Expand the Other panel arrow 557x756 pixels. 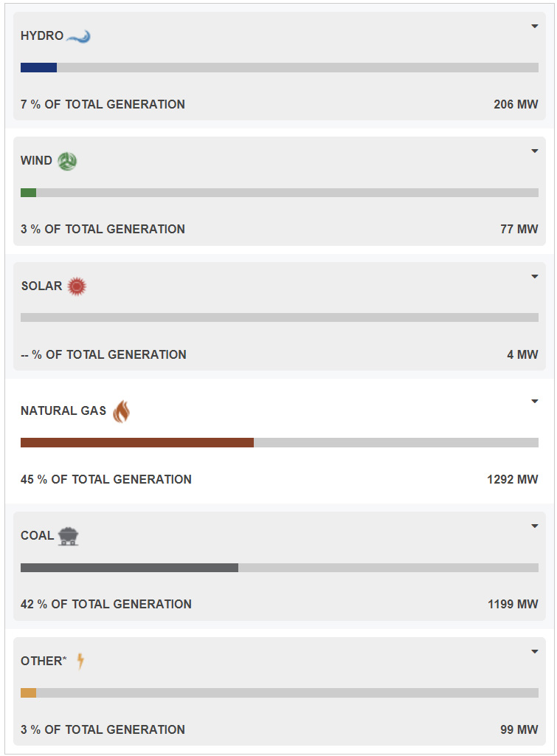tap(535, 652)
